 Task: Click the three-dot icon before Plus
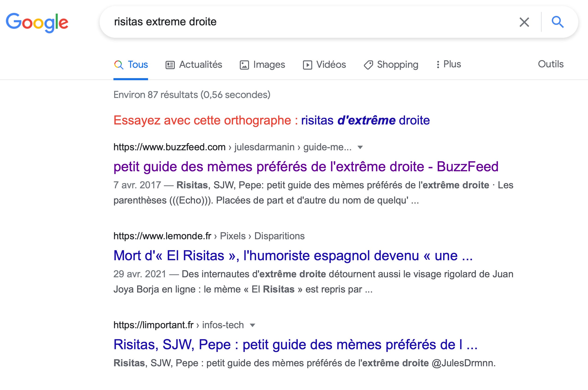438,64
